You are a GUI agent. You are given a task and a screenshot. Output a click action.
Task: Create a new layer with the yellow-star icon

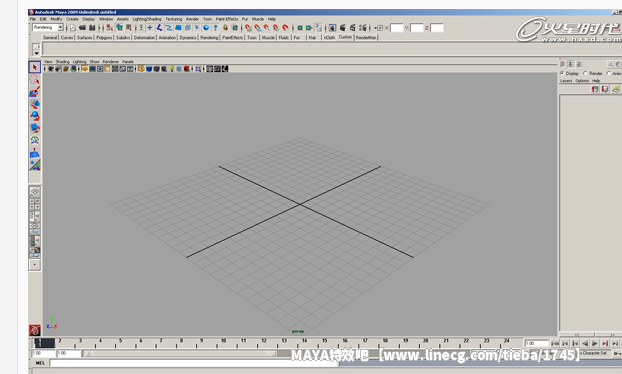615,89
